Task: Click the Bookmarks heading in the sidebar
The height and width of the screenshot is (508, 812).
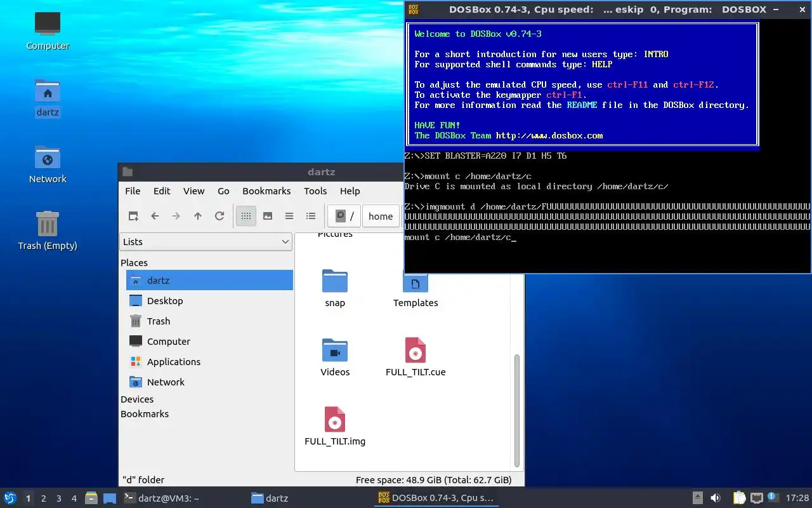Action: 145,414
